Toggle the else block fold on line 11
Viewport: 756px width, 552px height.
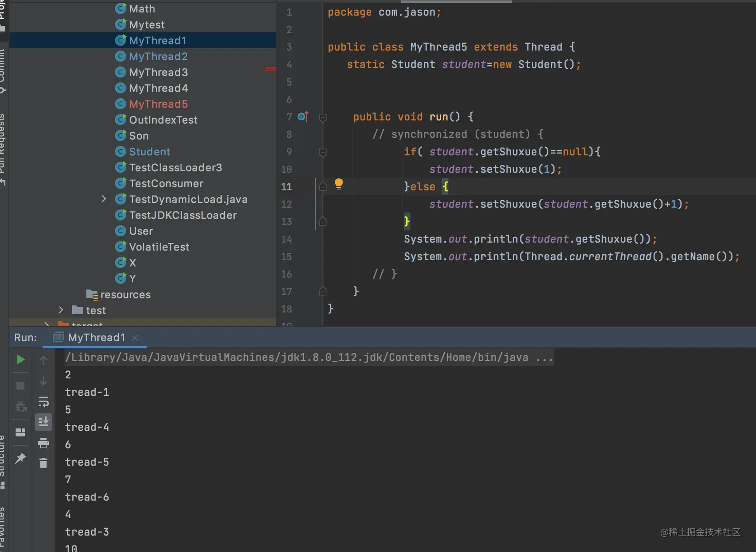323,187
